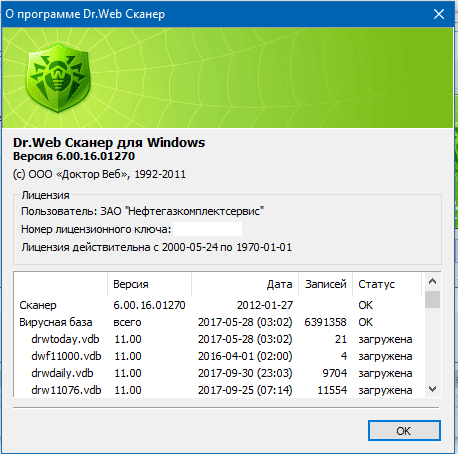Screen dimensions: 458x454
Task: Click the record count 11554
Action: 332,390
